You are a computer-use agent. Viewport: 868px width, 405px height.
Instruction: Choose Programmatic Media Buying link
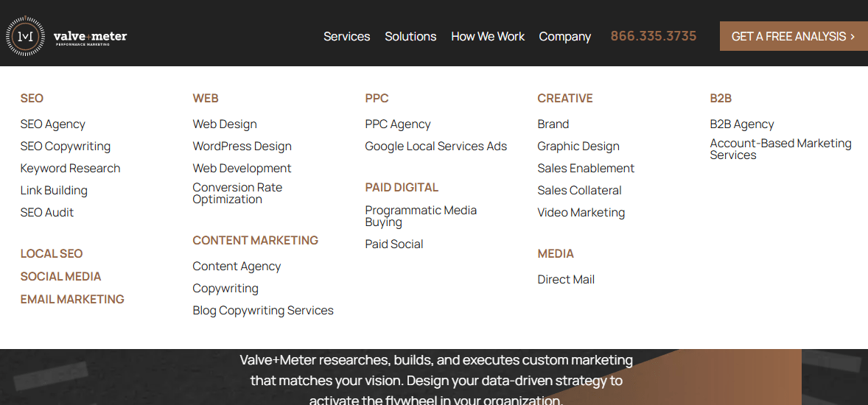coord(421,216)
